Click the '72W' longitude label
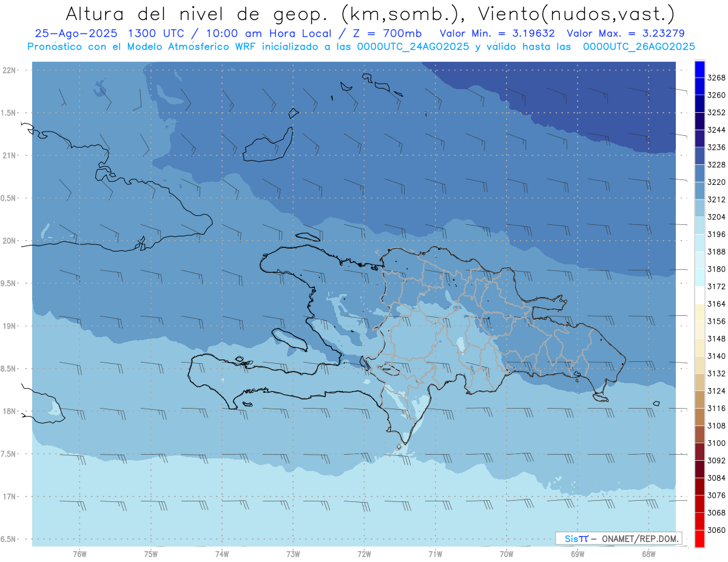728x562 pixels. click(364, 554)
